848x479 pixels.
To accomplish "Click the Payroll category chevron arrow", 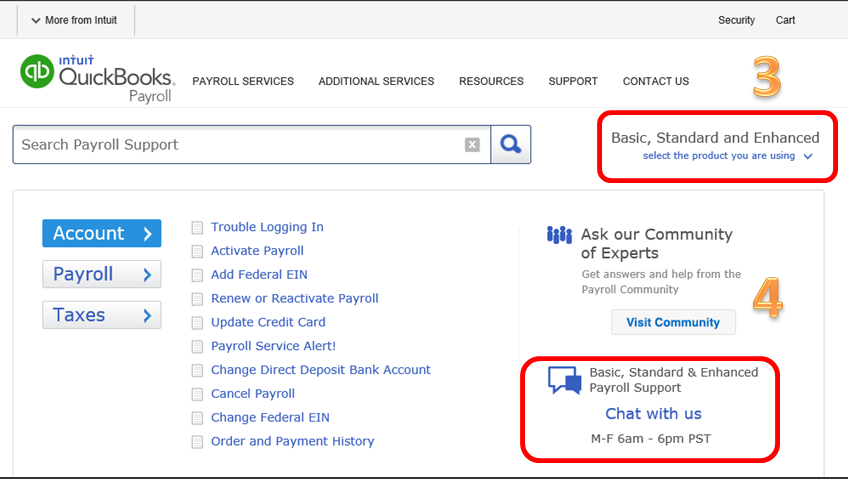I will tap(147, 275).
